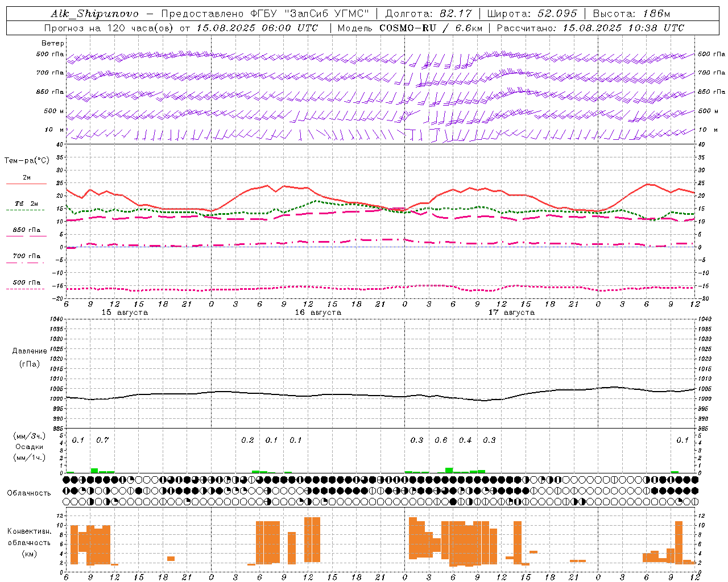
Task: Click the "Конвективн." panel label
Action: (29, 531)
